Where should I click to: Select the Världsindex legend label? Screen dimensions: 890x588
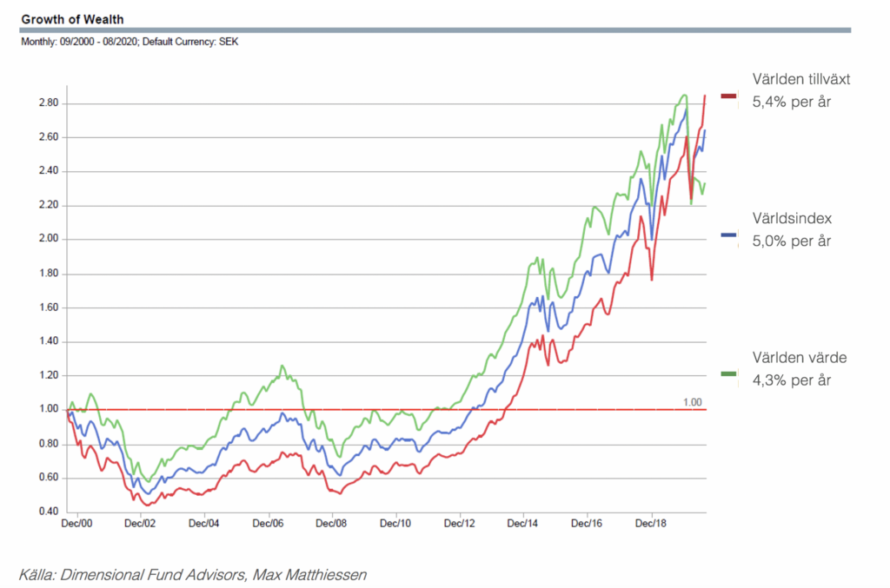click(x=791, y=219)
